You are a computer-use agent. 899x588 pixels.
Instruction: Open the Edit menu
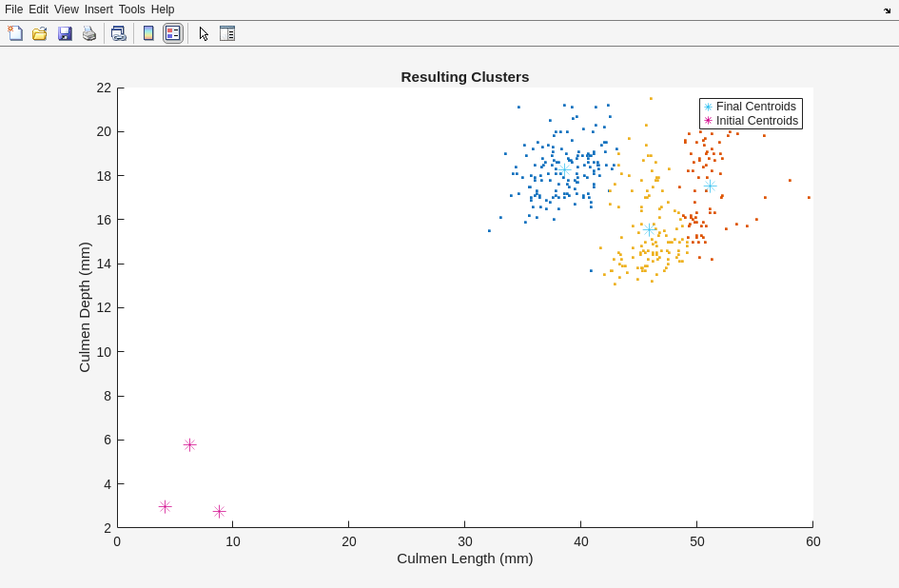coord(38,10)
